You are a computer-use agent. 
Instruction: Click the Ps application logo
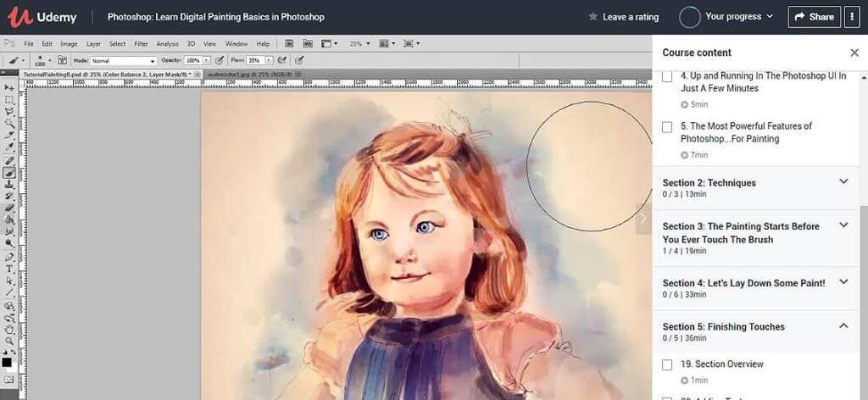point(8,44)
